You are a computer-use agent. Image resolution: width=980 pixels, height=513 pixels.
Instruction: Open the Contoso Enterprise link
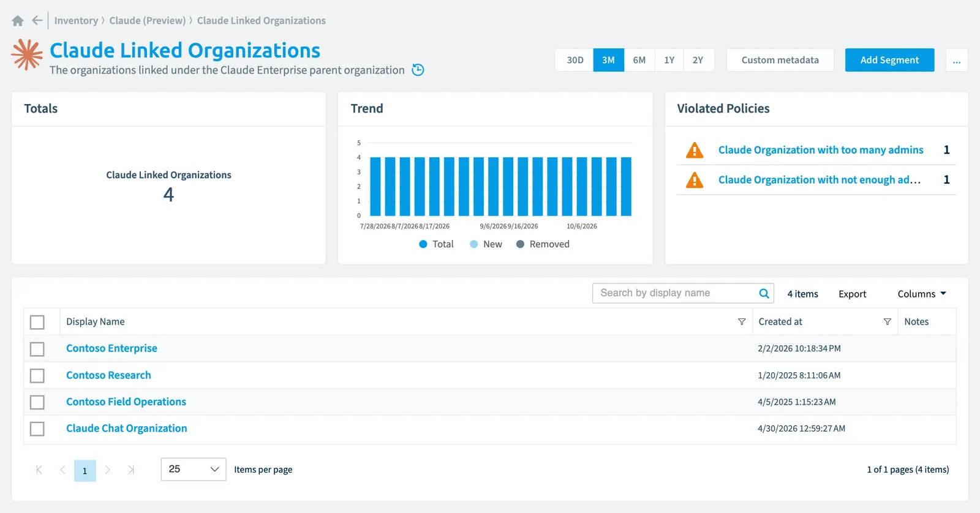[111, 348]
